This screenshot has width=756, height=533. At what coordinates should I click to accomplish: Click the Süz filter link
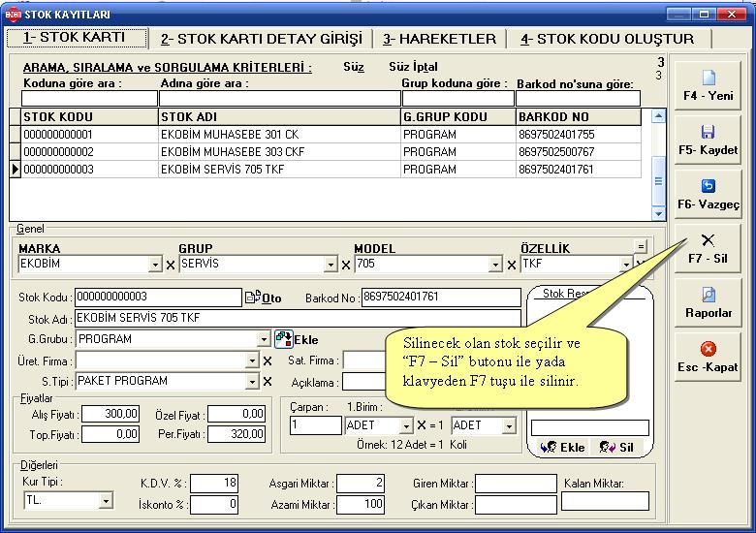coord(354,67)
